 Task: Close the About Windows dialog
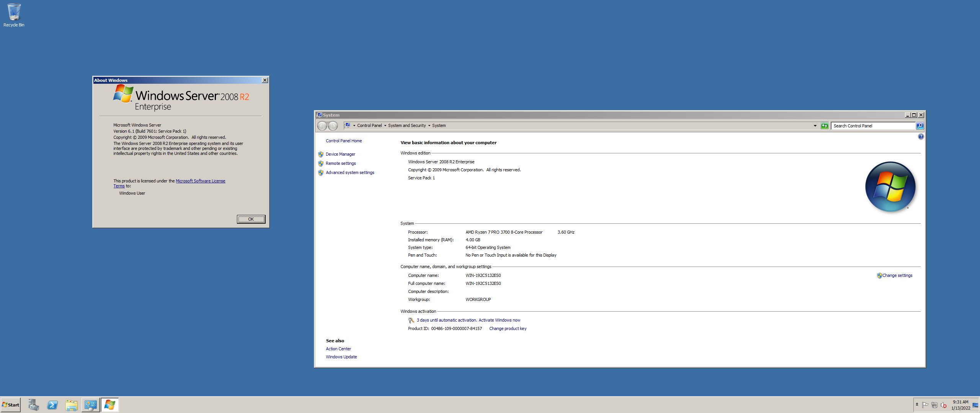(x=265, y=80)
